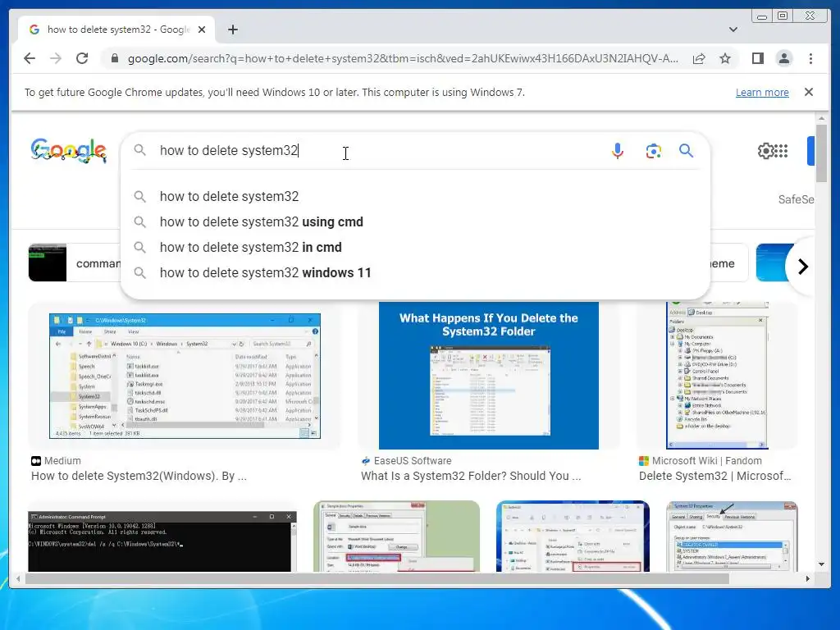Image resolution: width=840 pixels, height=630 pixels.
Task: Click the browser forward arrow
Action: pyautogui.click(x=56, y=58)
